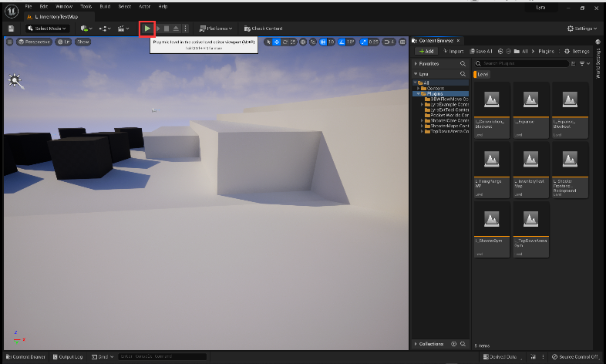This screenshot has width=606, height=364.
Task: Change the grid snap value 10
Action: [332, 42]
